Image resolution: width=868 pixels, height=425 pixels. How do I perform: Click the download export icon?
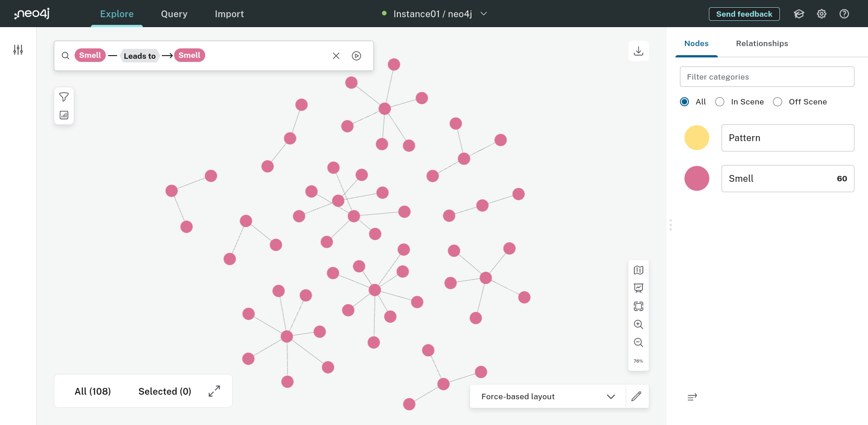[638, 51]
